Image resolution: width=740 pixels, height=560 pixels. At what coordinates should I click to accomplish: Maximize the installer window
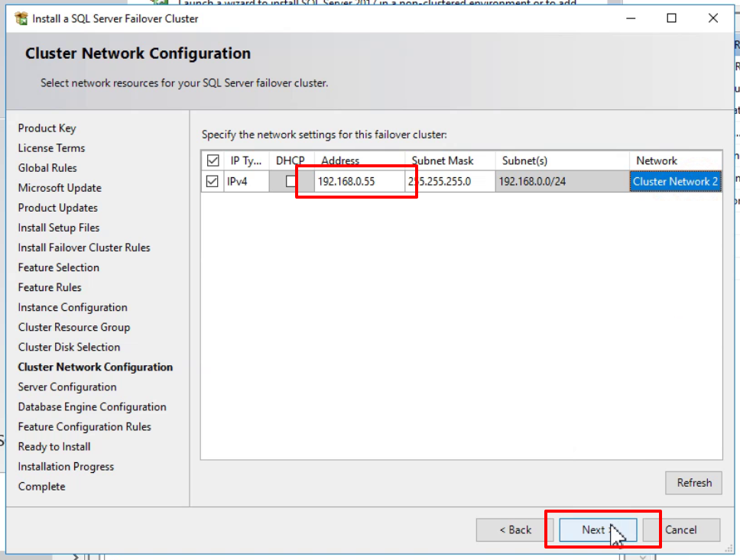(671, 18)
